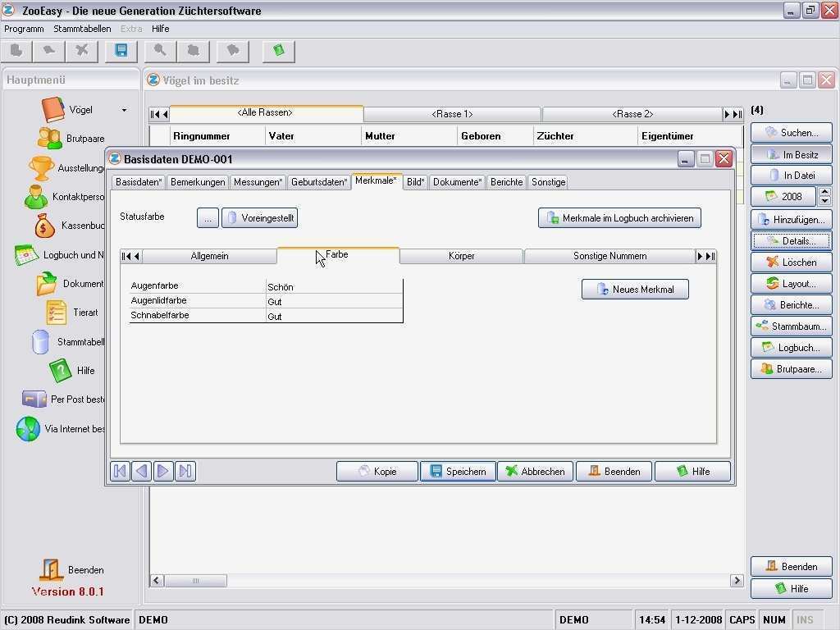Viewport: 840px width, 630px height.
Task: Switch to the Messungen tab
Action: [258, 182]
